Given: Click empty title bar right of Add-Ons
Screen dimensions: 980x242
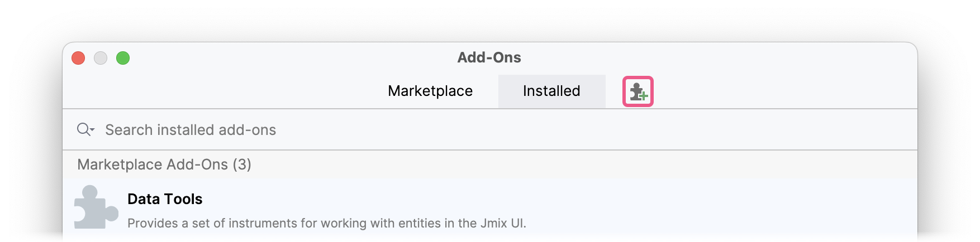Looking at the screenshot, I should [726, 57].
